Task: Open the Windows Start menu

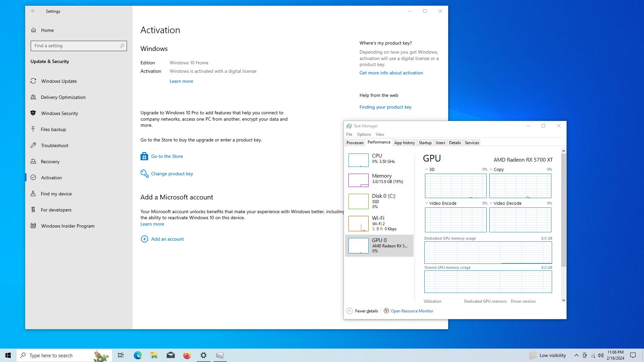Action: 8,355
